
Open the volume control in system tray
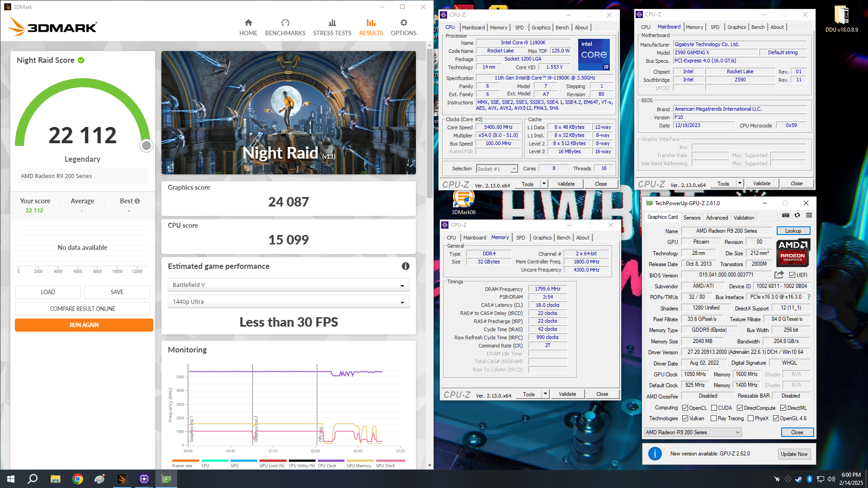coord(831,479)
